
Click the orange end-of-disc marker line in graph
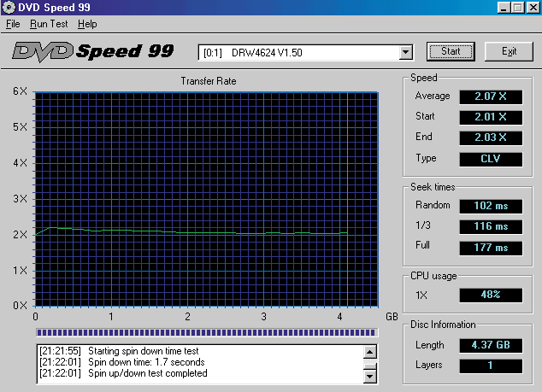[347, 199]
